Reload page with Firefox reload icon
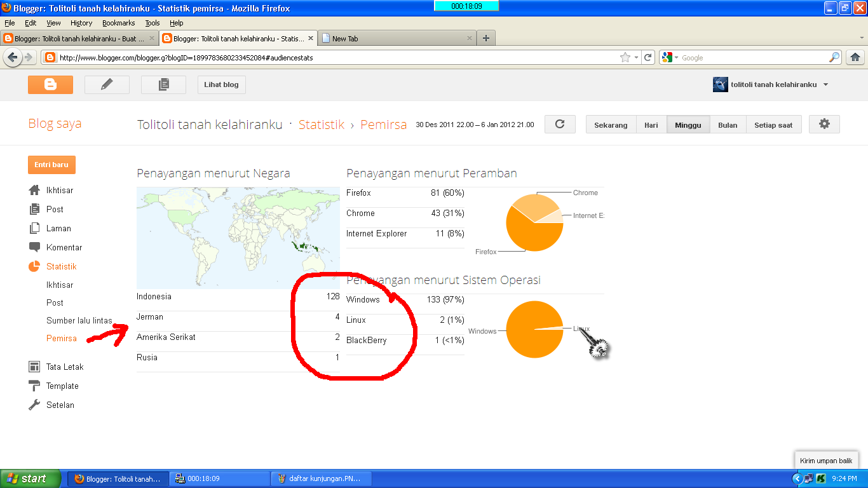Viewport: 868px width, 488px height. [x=648, y=57]
